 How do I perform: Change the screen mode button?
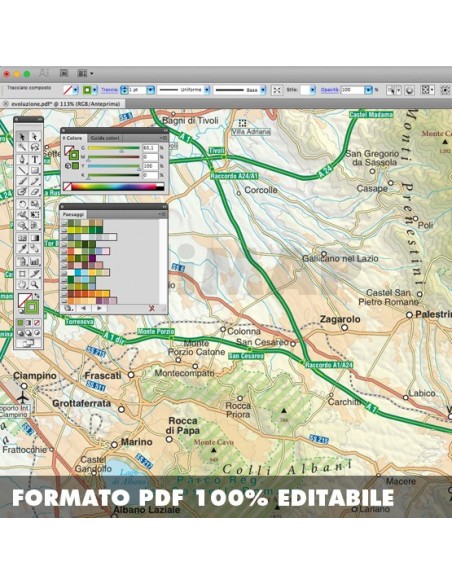pos(28,343)
